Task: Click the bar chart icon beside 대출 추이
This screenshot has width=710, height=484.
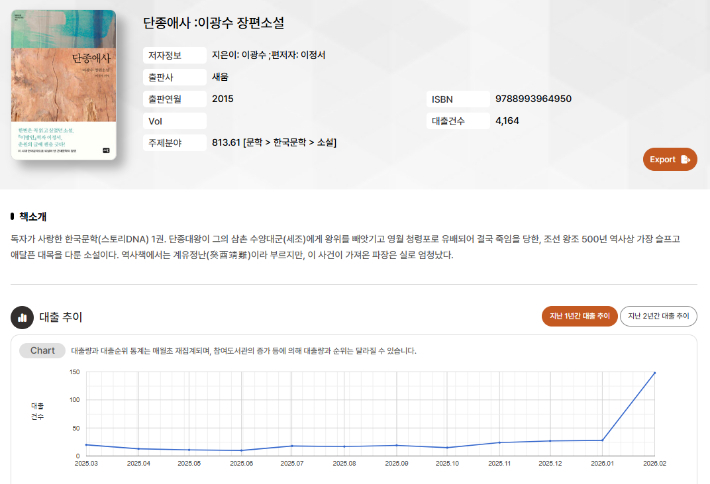Action: pyautogui.click(x=22, y=317)
